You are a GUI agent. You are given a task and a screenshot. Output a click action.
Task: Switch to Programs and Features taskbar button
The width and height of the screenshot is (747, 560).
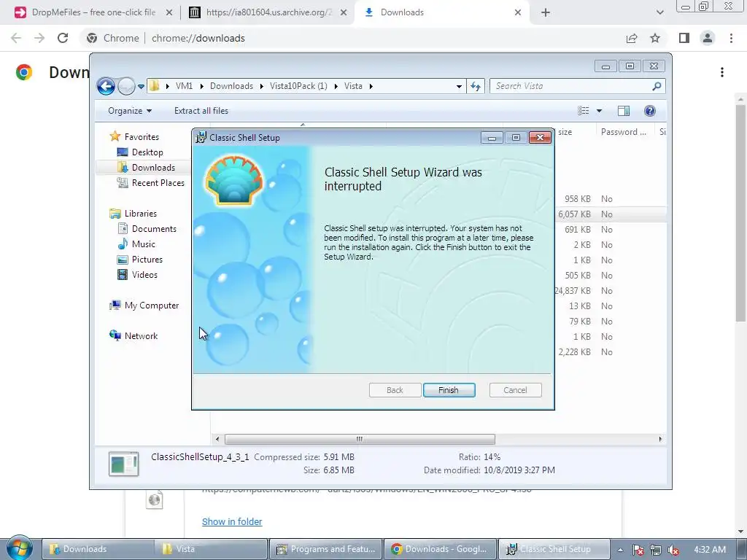326,549
